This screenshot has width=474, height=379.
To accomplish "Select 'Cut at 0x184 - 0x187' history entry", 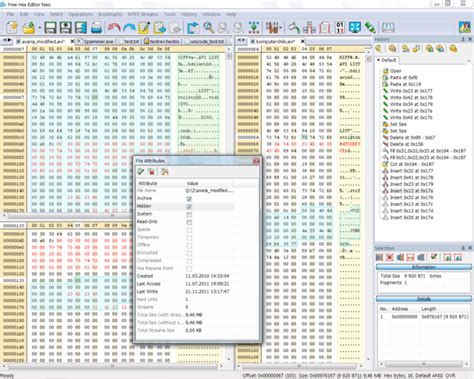I will [412, 164].
